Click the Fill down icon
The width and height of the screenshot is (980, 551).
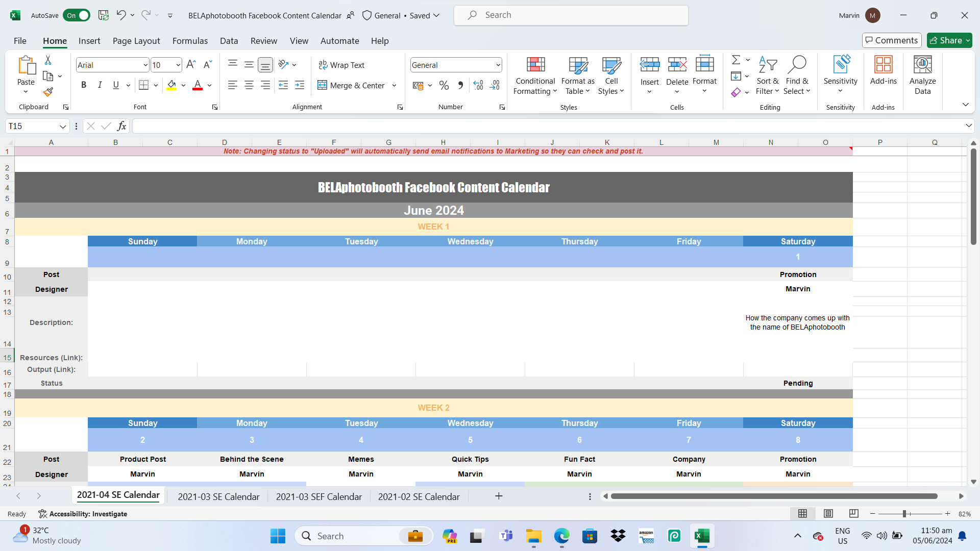[x=736, y=76]
